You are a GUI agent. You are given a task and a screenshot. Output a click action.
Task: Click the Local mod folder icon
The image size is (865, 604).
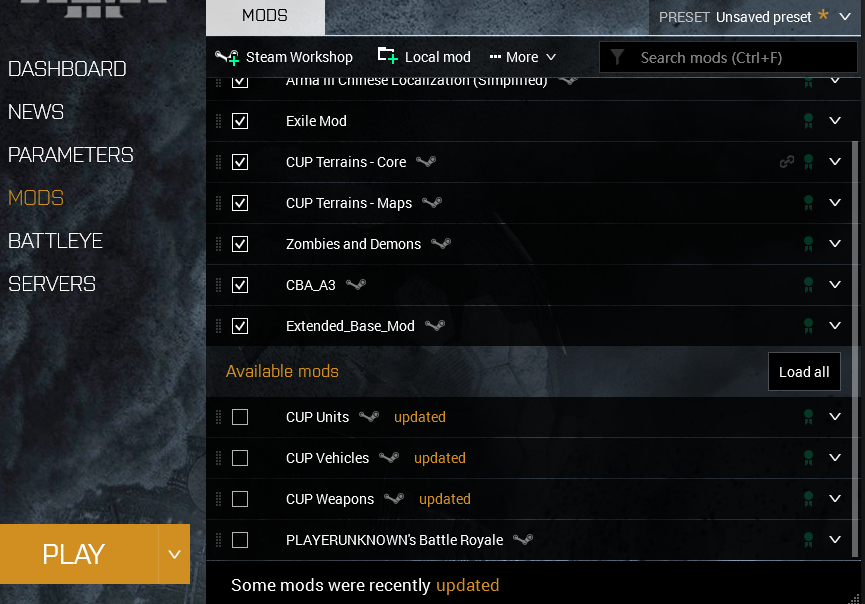tap(387, 55)
